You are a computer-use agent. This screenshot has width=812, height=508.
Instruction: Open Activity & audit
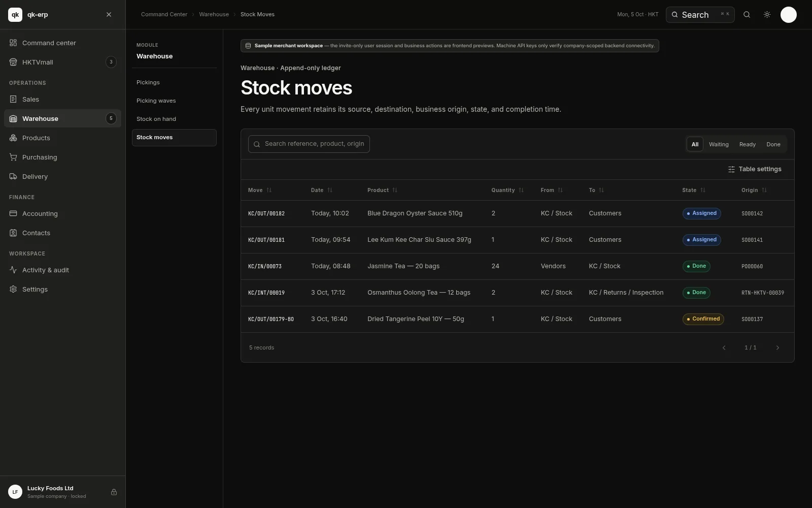tap(62, 270)
